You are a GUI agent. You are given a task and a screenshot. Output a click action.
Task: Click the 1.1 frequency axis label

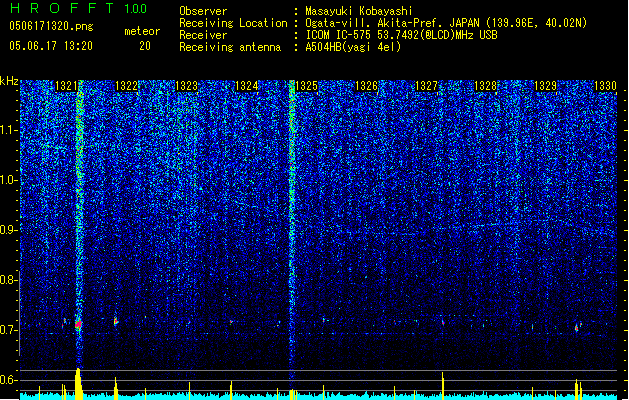click(8, 130)
